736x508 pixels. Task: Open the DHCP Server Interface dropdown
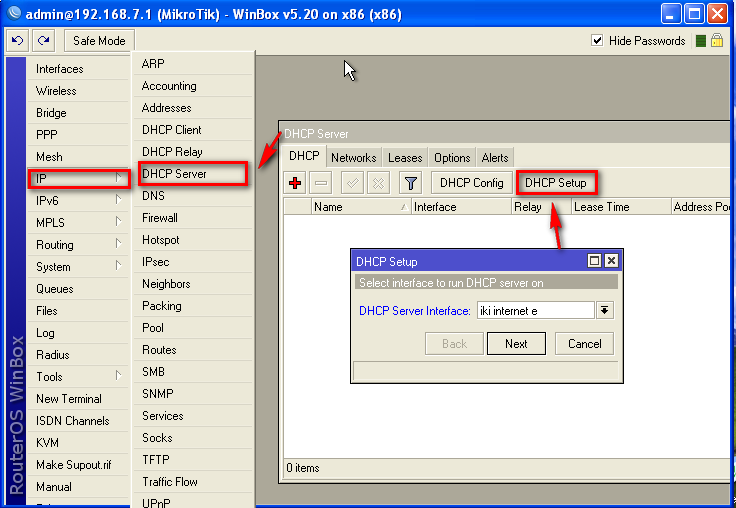[x=605, y=310]
